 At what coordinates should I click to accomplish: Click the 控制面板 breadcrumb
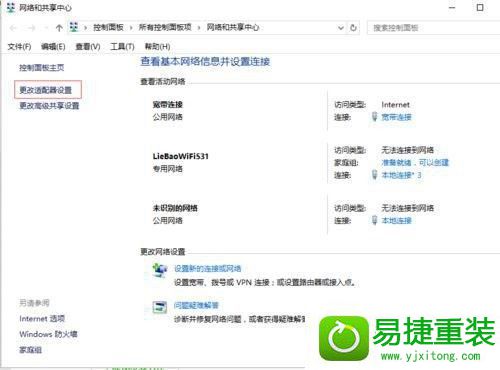[x=108, y=28]
